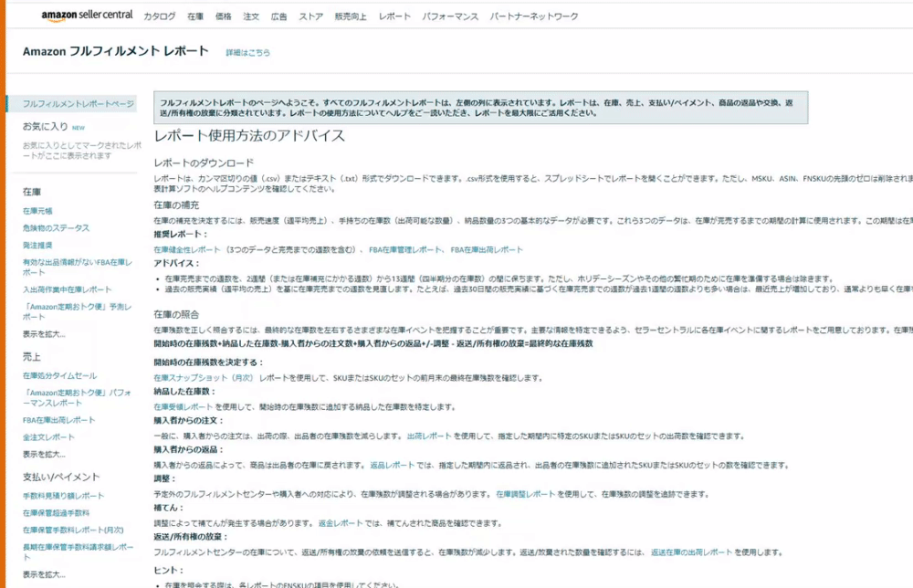The height and width of the screenshot is (588, 913).
Task: Open FBA在庫出荷レポート in the sidebar 売上 section
Action: coord(58,420)
